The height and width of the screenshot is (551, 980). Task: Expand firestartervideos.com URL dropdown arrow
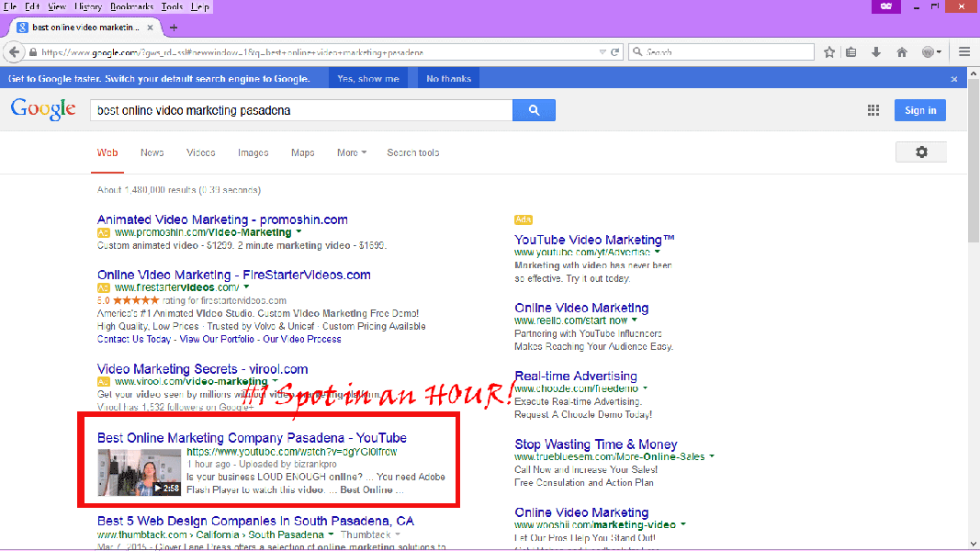coord(246,287)
